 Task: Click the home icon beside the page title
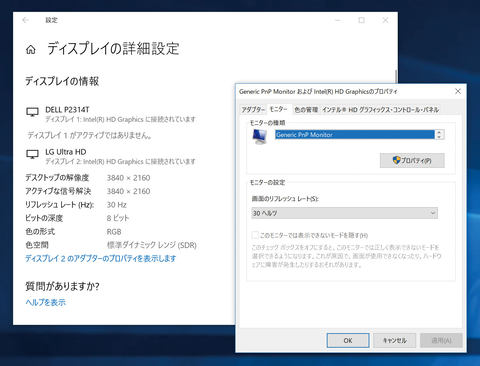click(x=31, y=50)
